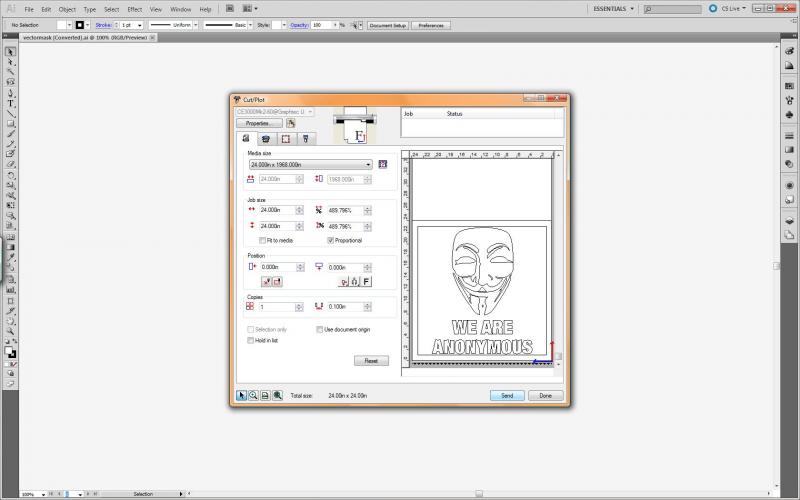This screenshot has width=800, height=500.
Task: Enable the Fit to media checkbox
Action: pos(263,240)
